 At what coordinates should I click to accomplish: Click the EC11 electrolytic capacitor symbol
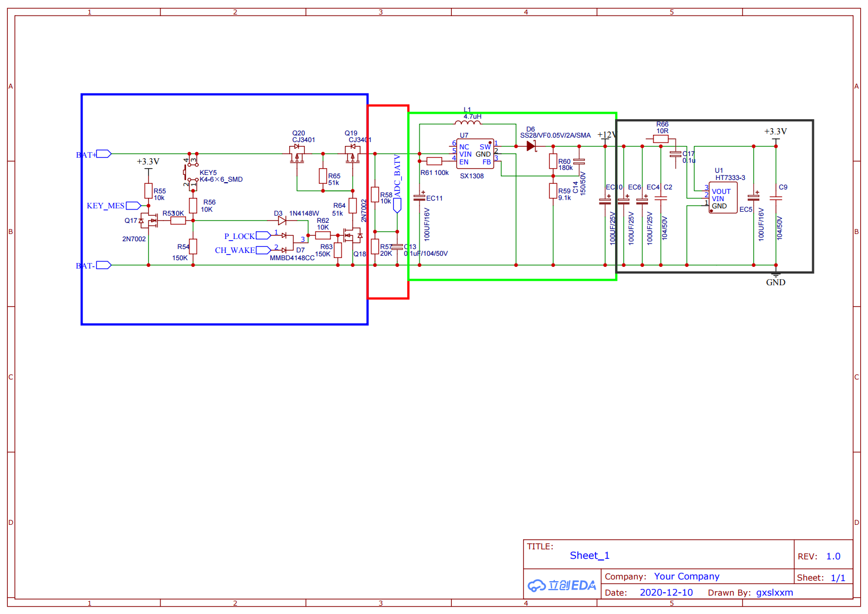420,198
